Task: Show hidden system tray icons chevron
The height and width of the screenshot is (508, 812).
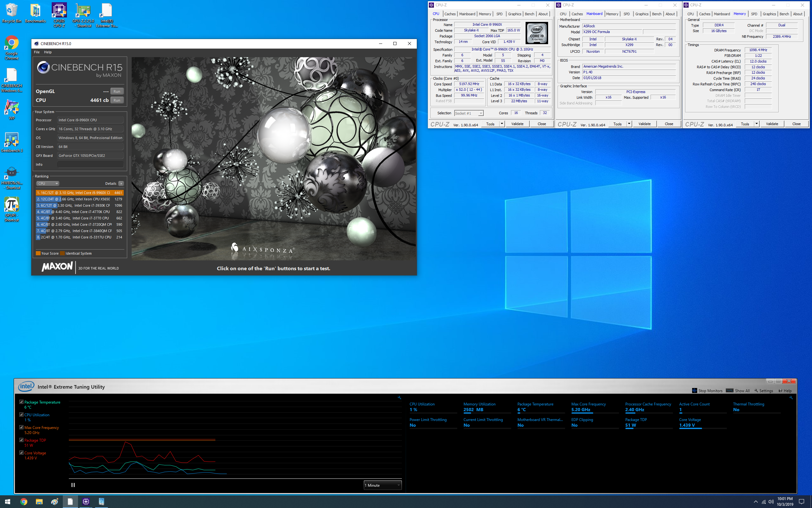Action: pos(756,502)
